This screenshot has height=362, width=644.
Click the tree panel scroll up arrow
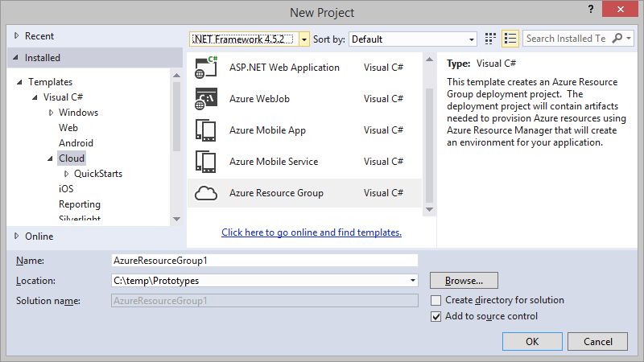pyautogui.click(x=176, y=75)
